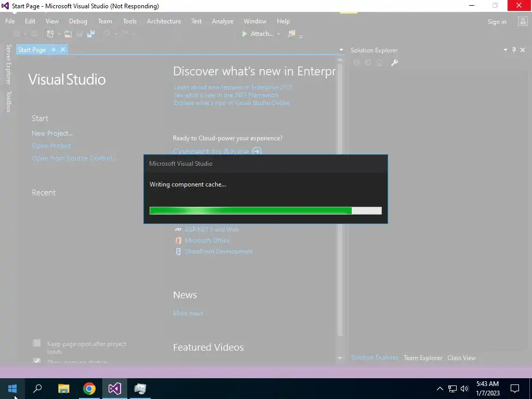Click the Save toolbar icon
This screenshot has height=399, width=532.
tap(79, 34)
